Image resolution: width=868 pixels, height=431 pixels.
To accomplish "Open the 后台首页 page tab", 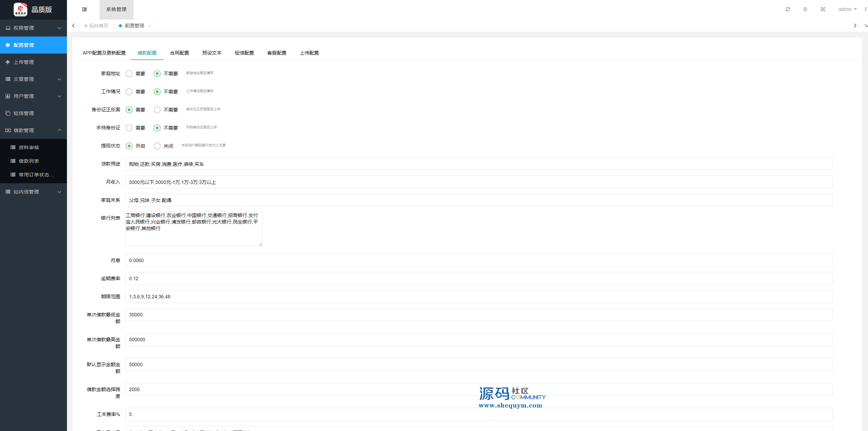I will point(96,26).
